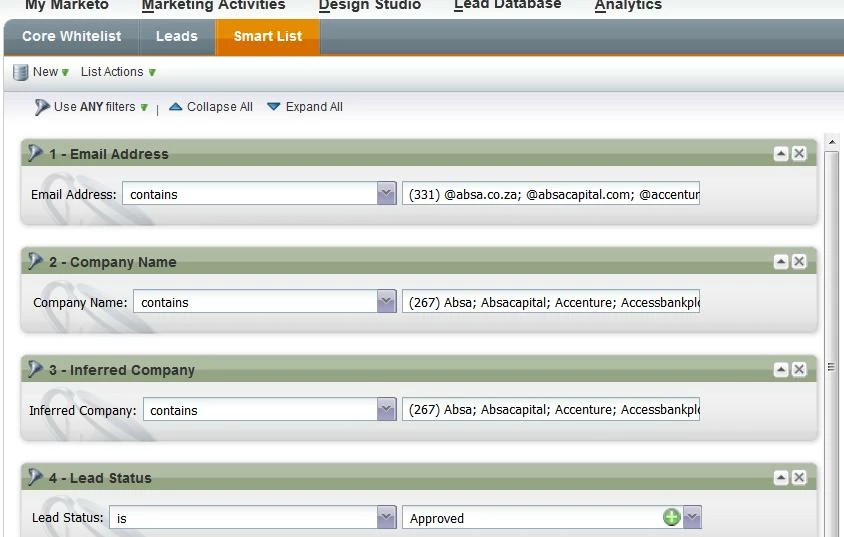Viewport: 844px width, 537px height.
Task: Switch to the Leads tab
Action: pyautogui.click(x=177, y=37)
